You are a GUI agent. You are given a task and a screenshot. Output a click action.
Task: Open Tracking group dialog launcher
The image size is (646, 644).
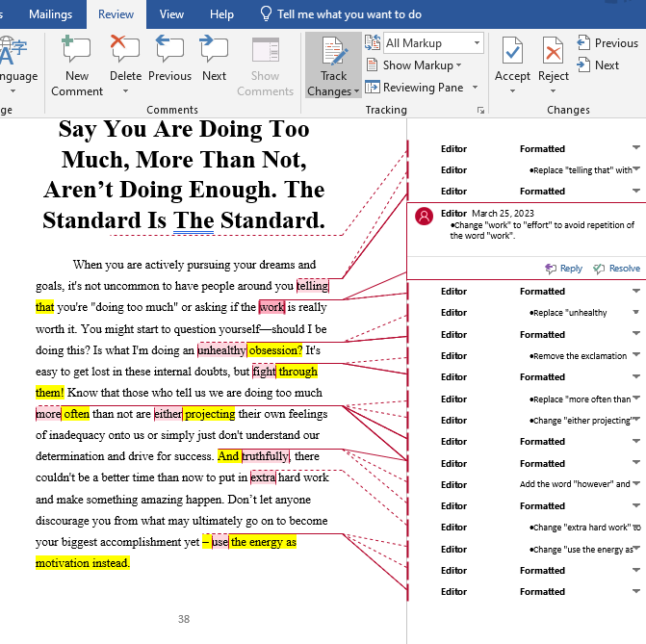point(480,111)
